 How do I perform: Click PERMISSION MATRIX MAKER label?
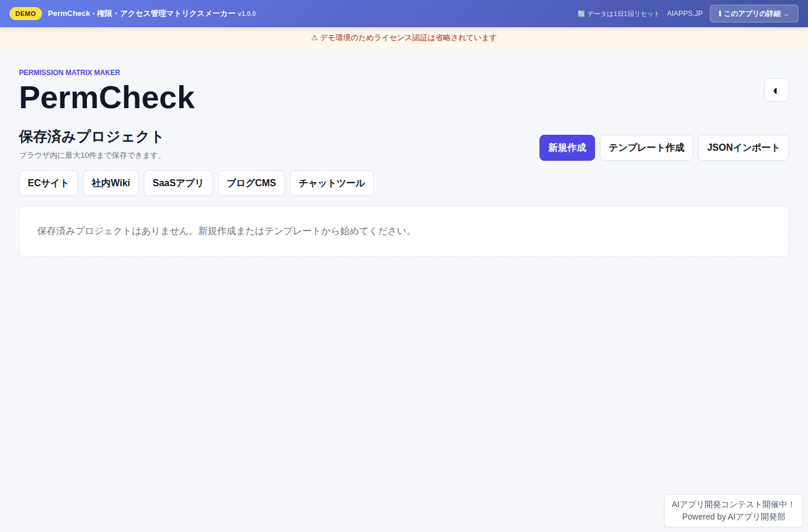[x=70, y=73]
